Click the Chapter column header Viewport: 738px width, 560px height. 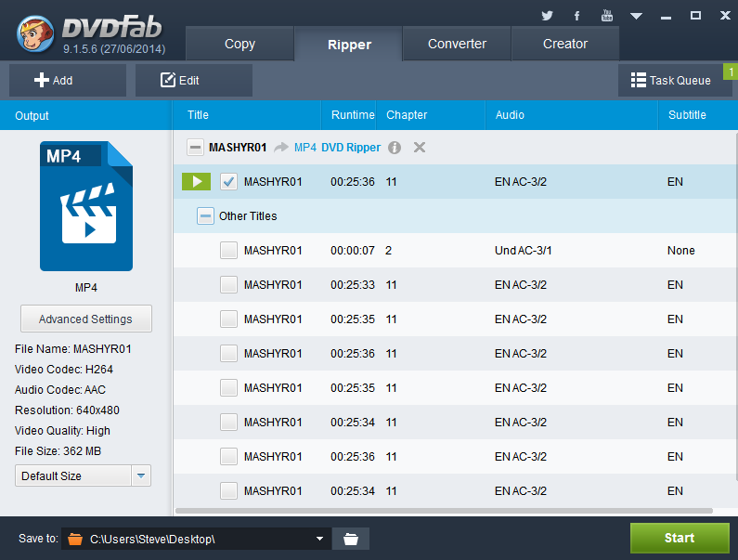(431, 115)
